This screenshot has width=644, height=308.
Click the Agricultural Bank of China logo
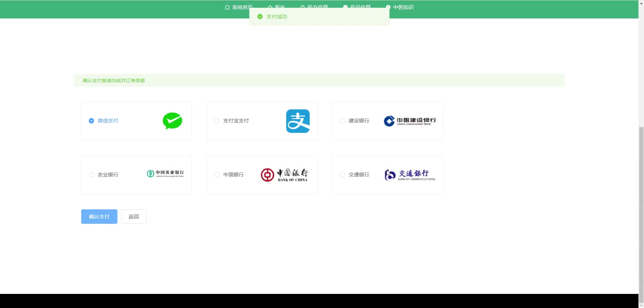coord(165,173)
